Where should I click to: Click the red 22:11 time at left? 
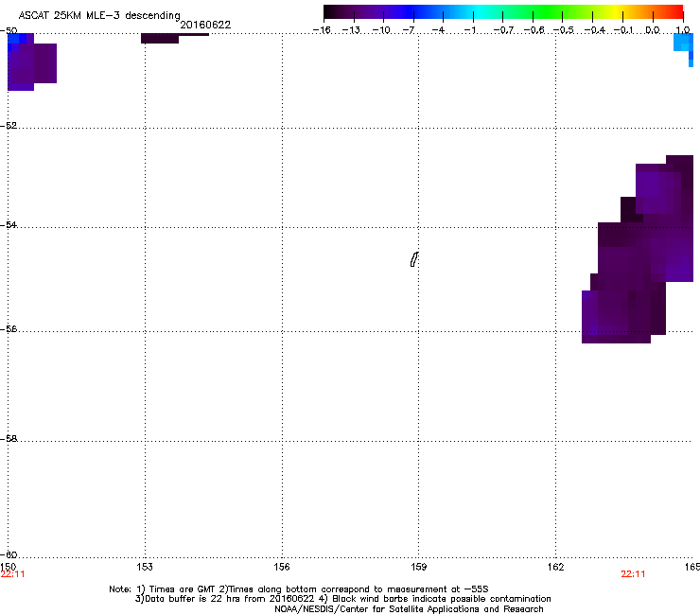tap(12, 574)
